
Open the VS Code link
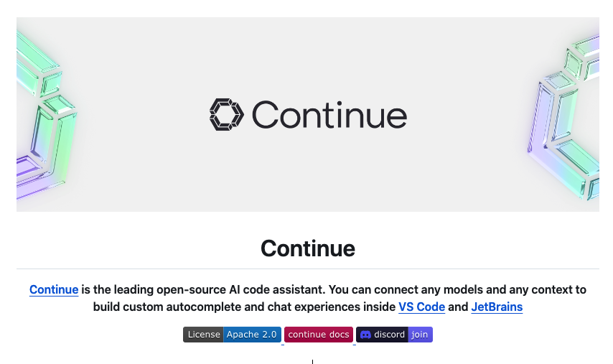(x=421, y=307)
